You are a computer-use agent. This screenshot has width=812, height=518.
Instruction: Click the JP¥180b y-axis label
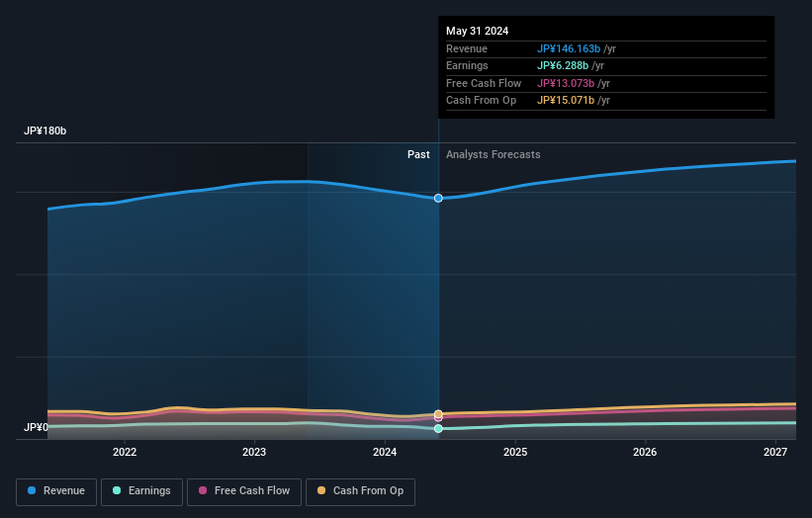point(45,130)
